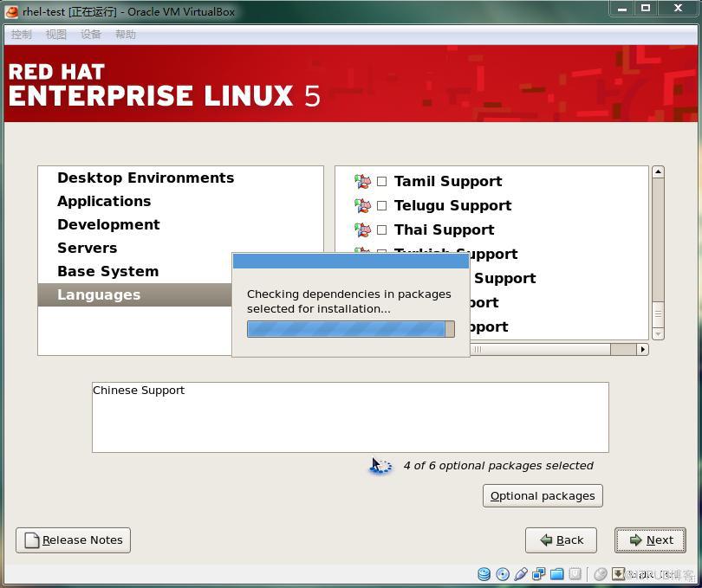Click the VirtualBox icon in title bar
The width and height of the screenshot is (702, 588).
click(x=11, y=11)
